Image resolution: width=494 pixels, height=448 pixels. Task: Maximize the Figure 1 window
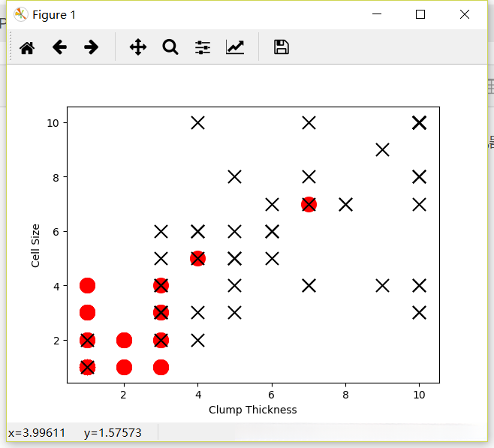click(x=420, y=14)
